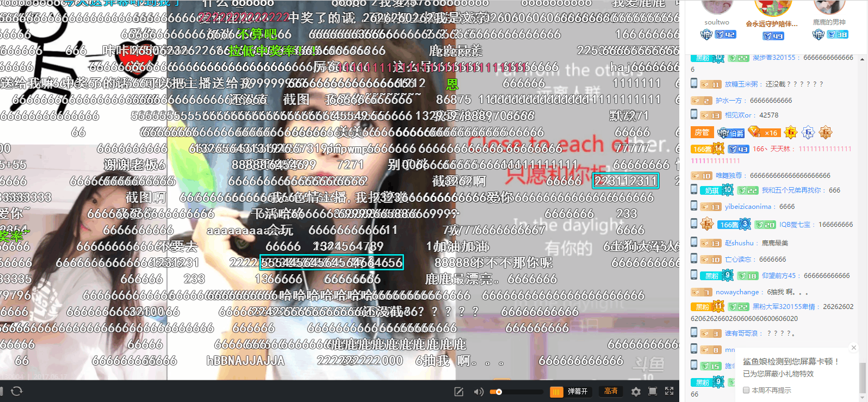Open the 高清 video quality selector
The image size is (868, 402).
pos(611,391)
